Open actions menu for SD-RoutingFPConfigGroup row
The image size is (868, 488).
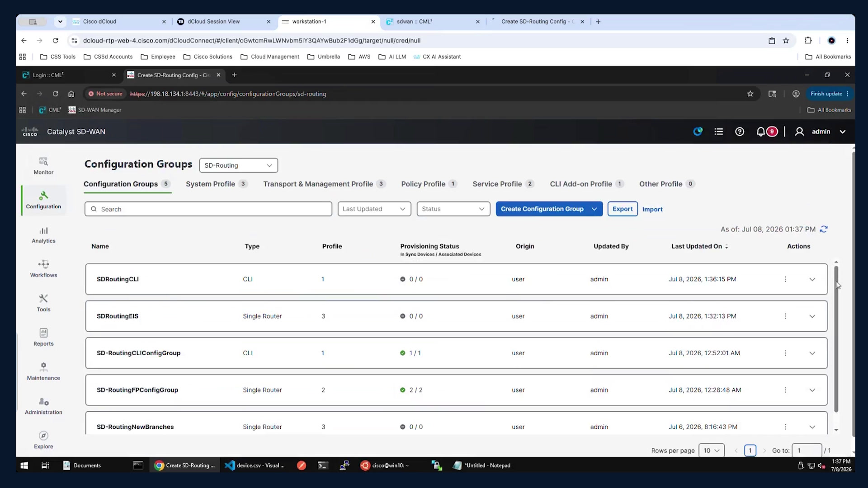785,390
